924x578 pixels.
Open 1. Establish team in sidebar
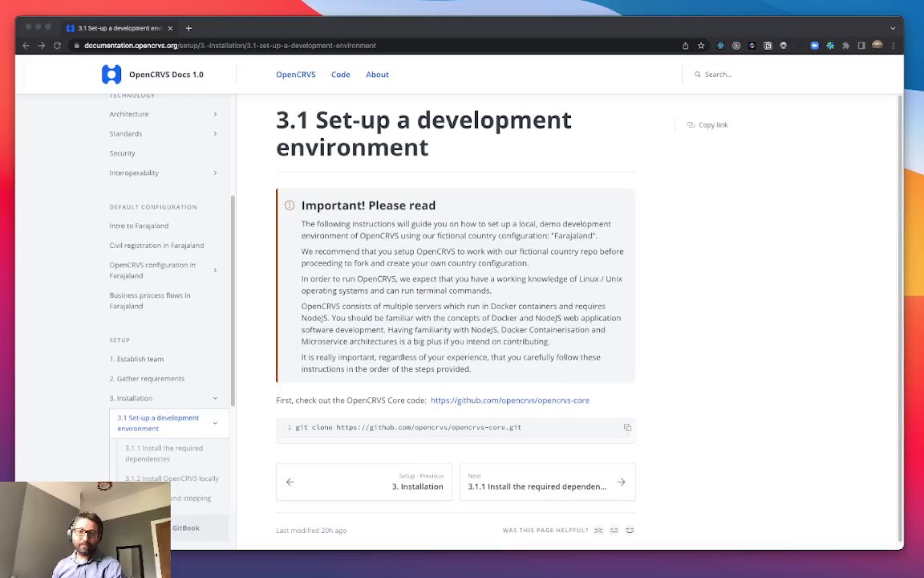[136, 359]
